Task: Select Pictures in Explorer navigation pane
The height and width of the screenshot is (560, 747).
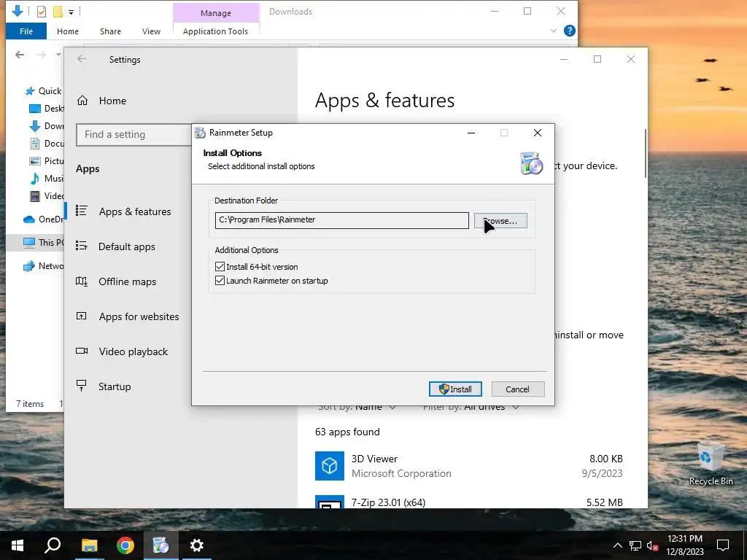Action: 47,161
